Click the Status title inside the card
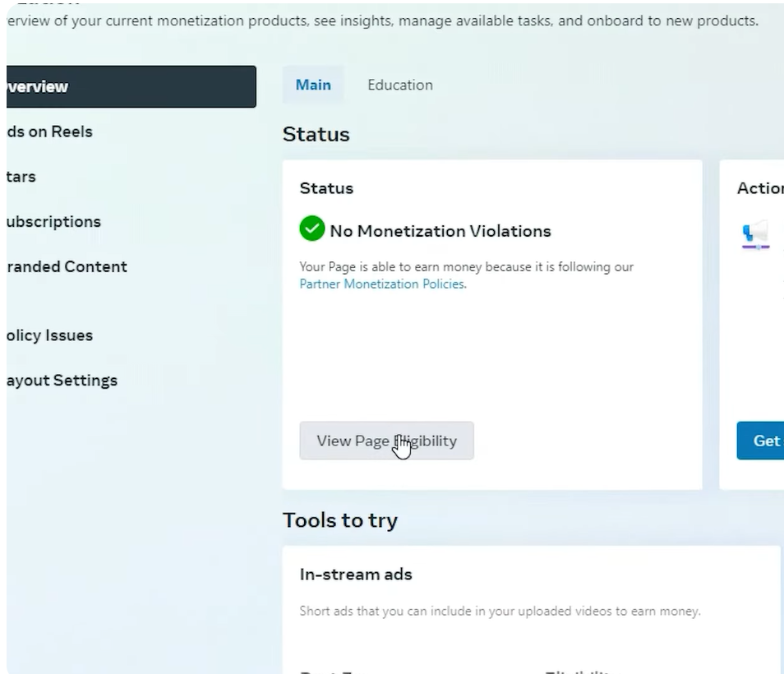 tap(326, 188)
